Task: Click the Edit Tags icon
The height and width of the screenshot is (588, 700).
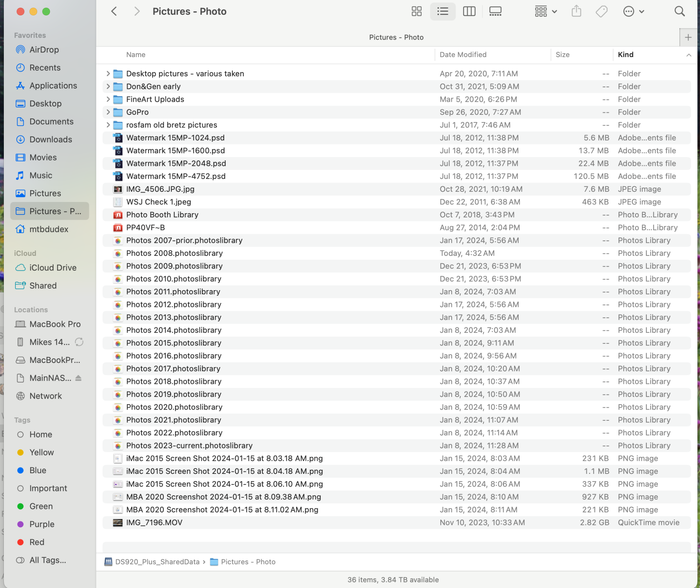Action: pos(602,12)
